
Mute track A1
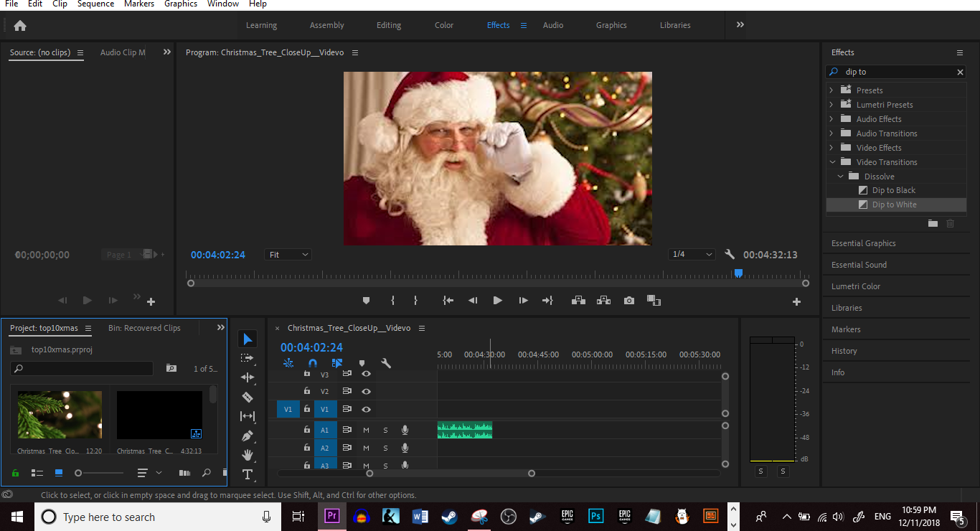366,430
